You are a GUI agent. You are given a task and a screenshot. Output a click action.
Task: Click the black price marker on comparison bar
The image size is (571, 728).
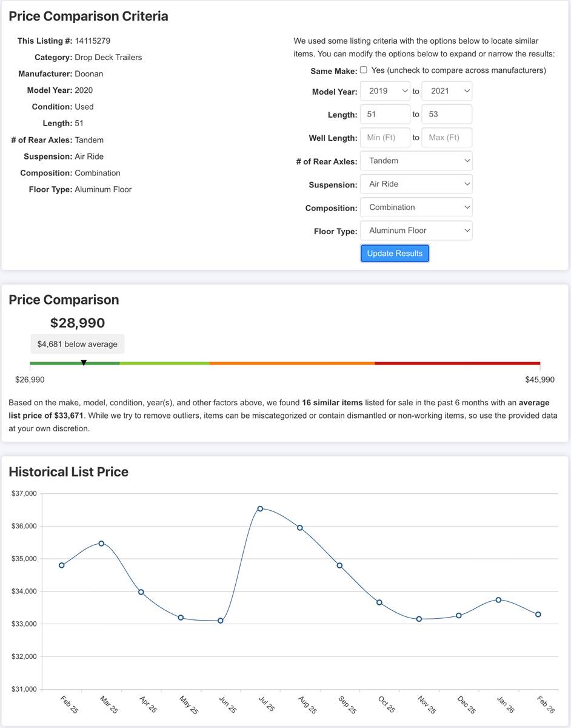[84, 363]
